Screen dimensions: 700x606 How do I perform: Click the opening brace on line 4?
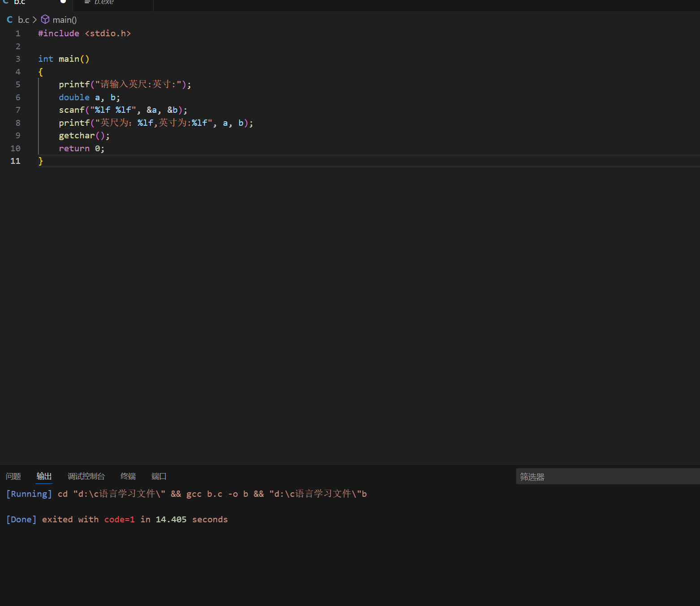[41, 72]
